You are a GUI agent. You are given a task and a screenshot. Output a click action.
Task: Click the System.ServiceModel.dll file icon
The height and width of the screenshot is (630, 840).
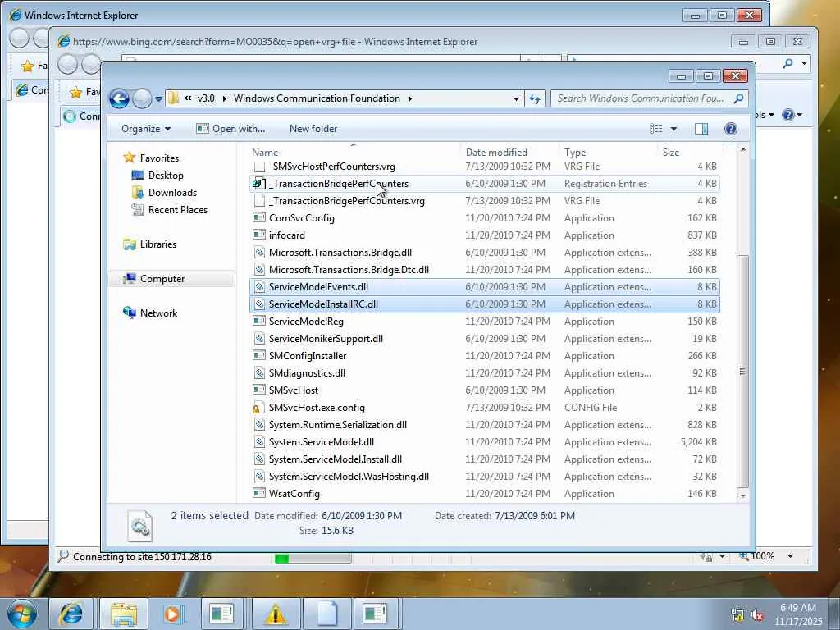258,442
